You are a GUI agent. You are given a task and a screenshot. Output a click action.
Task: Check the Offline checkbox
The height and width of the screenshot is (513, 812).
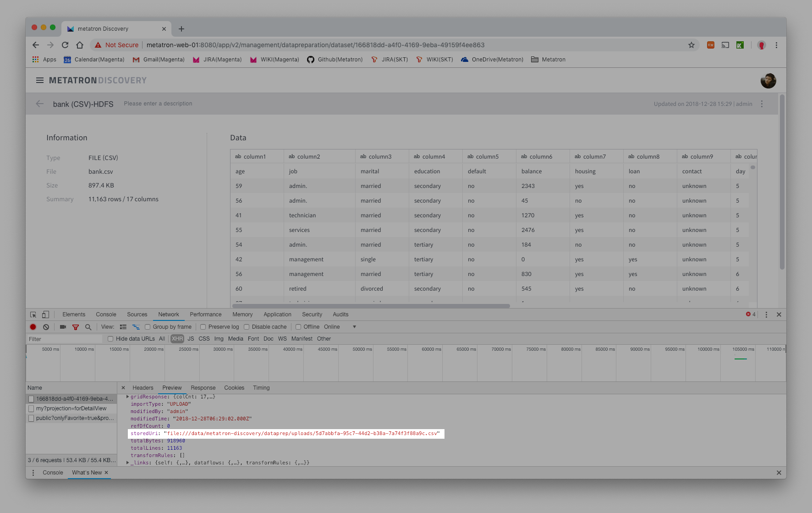298,327
